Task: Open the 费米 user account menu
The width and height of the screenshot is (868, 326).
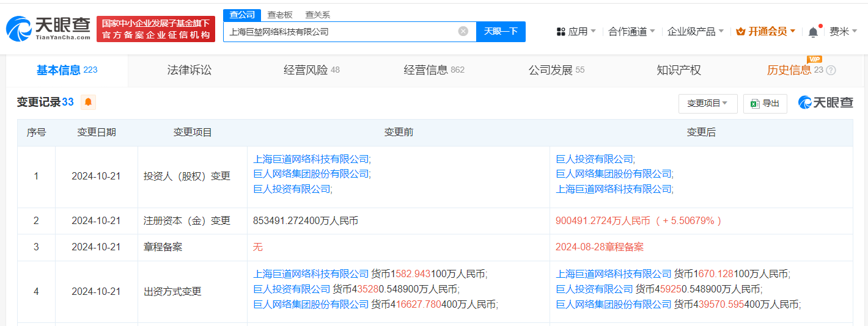Action: coord(844,32)
